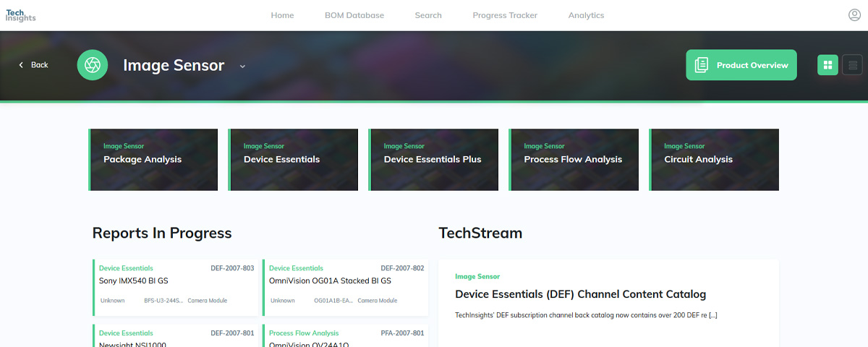Click the Image Sensor tag in TechStream card

[x=477, y=277]
